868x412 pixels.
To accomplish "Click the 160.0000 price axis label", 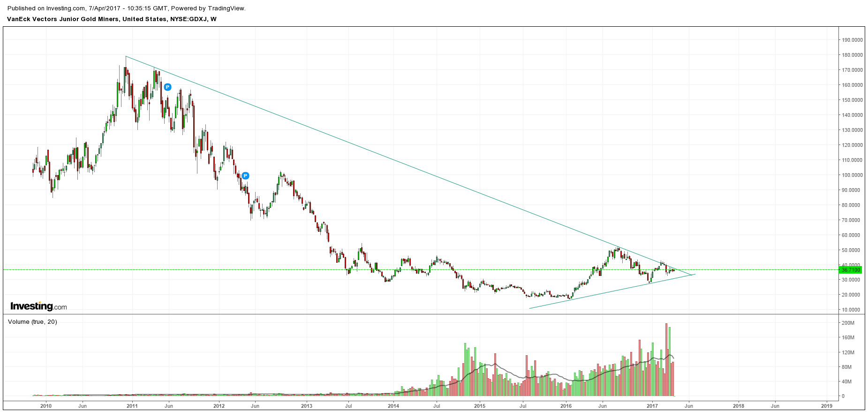I will [852, 85].
